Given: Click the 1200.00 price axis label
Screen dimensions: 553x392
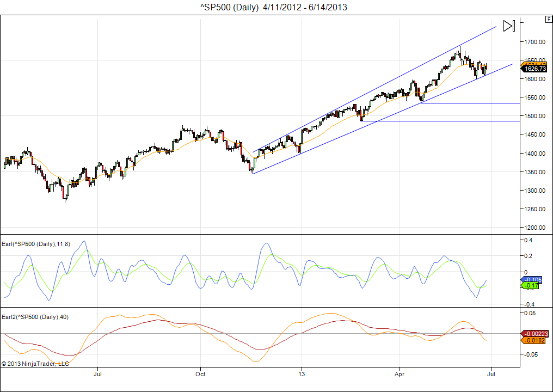Looking at the screenshot, I should (x=534, y=228).
